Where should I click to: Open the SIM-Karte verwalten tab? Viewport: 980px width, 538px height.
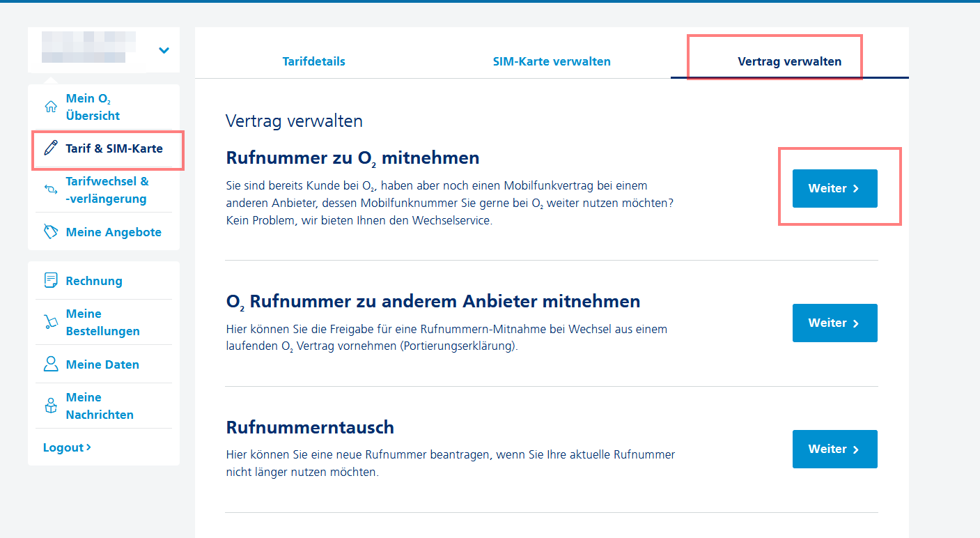pyautogui.click(x=552, y=61)
